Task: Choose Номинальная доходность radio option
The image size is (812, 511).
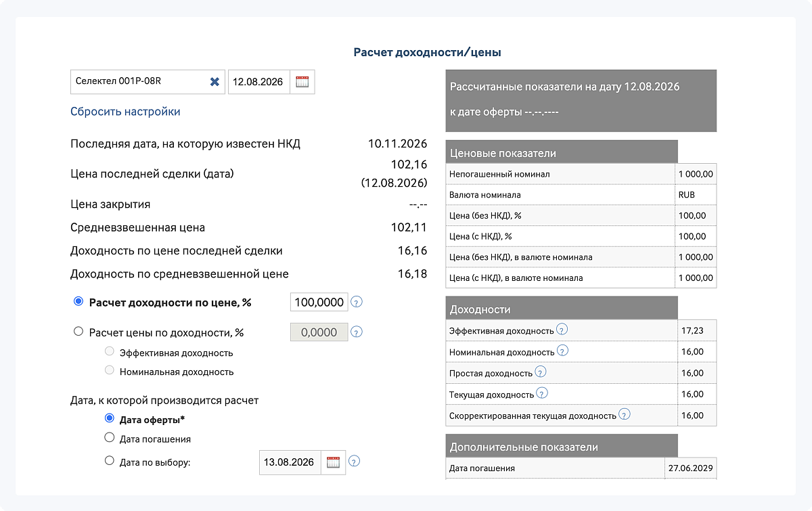Action: (109, 371)
